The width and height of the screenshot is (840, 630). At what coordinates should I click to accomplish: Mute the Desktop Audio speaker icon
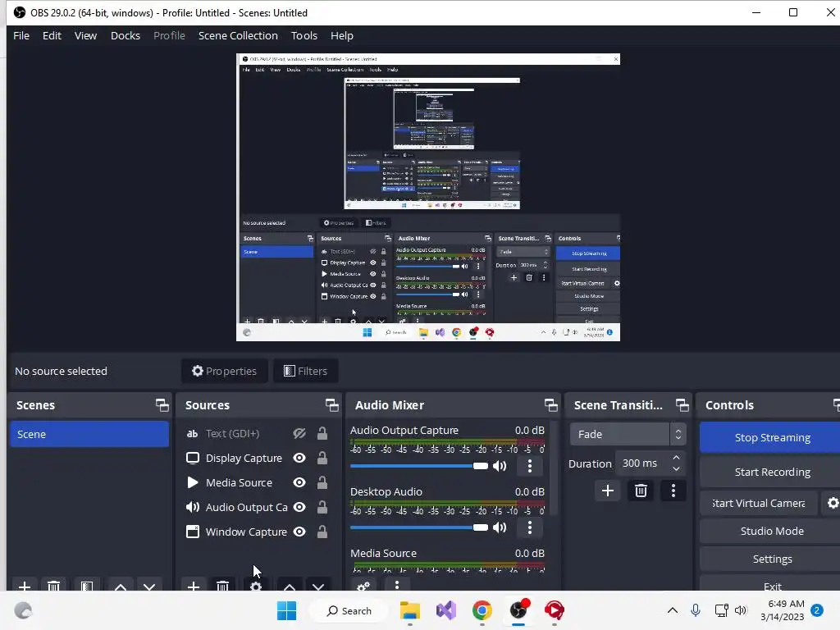coord(500,527)
